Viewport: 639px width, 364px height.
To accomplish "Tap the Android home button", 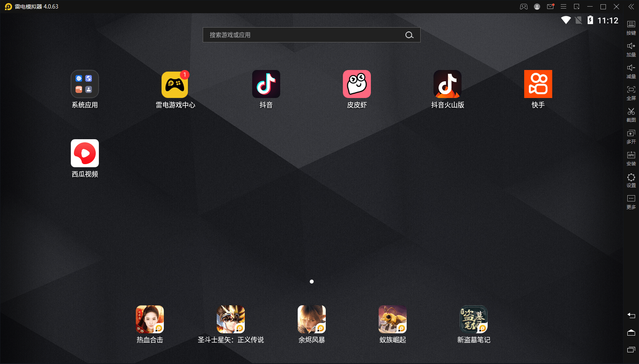I will click(631, 332).
